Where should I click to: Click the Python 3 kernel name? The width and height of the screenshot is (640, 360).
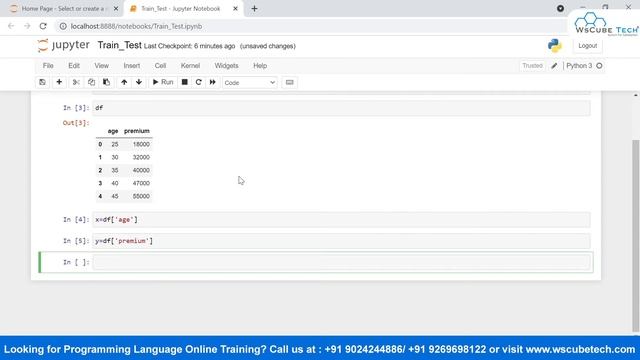[579, 66]
